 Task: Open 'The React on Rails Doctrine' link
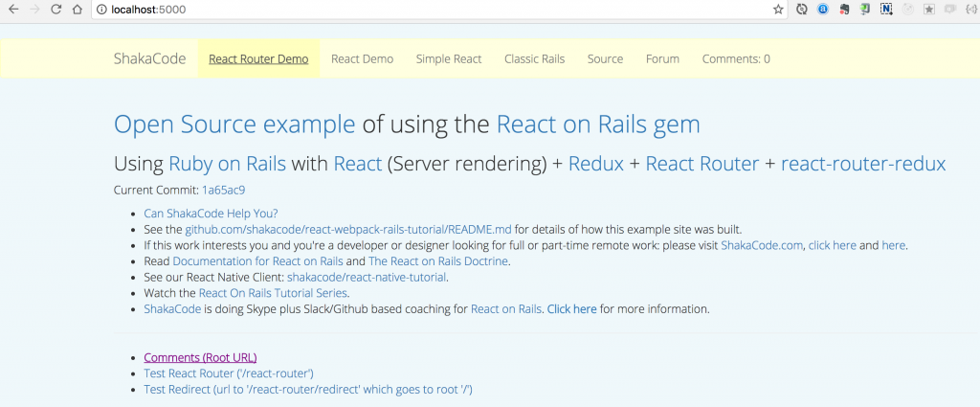pos(438,261)
